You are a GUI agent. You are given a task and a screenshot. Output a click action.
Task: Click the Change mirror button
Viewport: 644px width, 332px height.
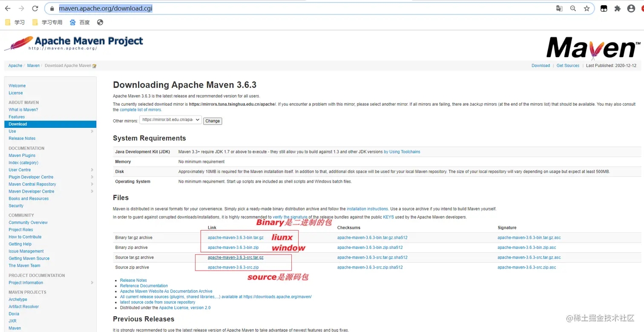click(x=213, y=121)
